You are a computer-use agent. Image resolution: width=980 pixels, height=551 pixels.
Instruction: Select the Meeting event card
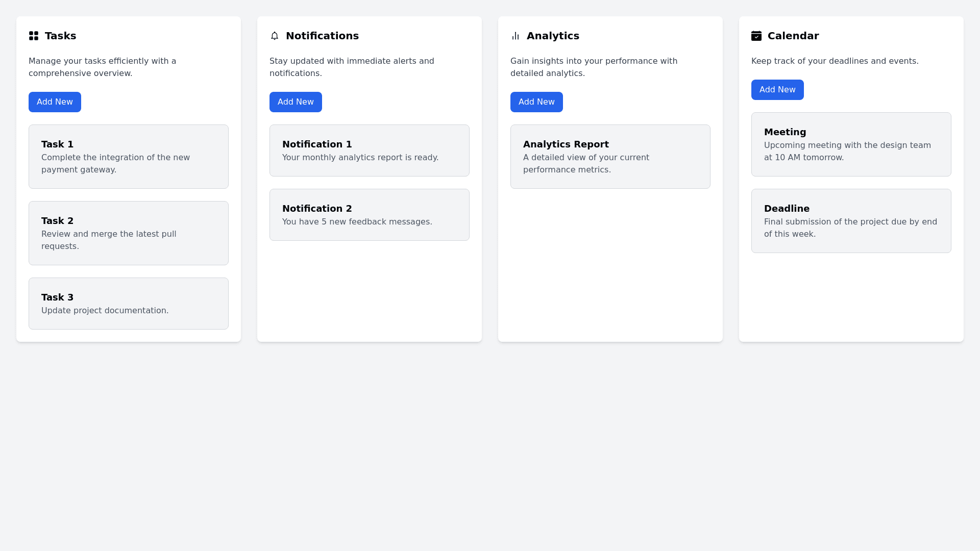click(851, 144)
